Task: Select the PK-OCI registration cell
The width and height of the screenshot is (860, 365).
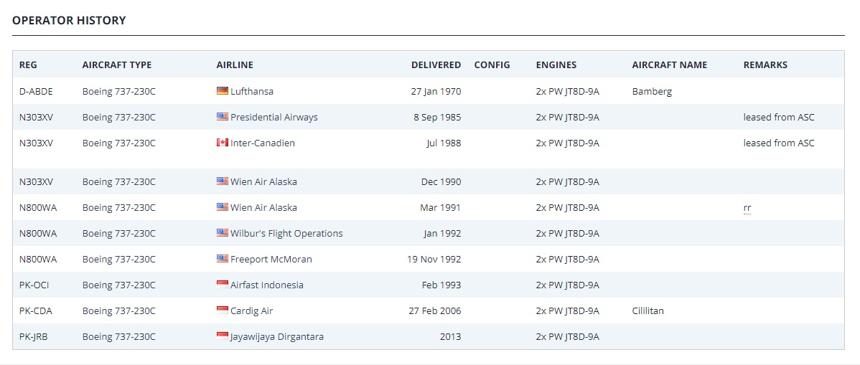Action: coord(34,285)
